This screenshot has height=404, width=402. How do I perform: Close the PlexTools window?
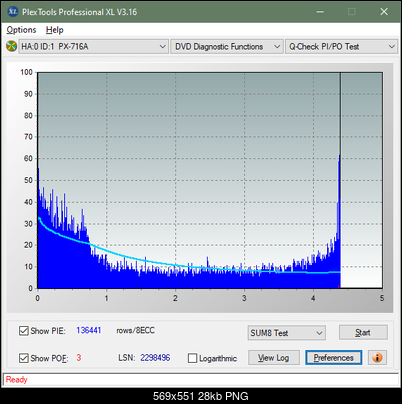[384, 12]
